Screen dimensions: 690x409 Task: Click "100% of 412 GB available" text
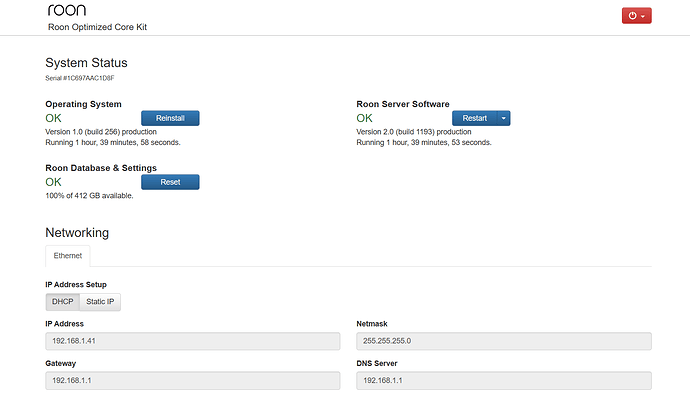point(89,195)
